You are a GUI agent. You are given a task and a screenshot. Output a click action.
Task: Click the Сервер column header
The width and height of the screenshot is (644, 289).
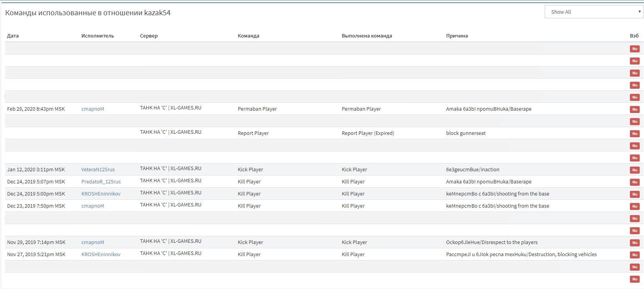(x=149, y=36)
